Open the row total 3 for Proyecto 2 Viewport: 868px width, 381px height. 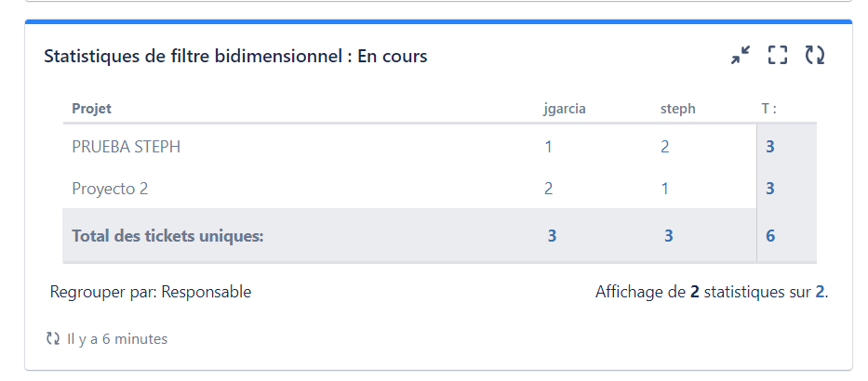pyautogui.click(x=770, y=189)
